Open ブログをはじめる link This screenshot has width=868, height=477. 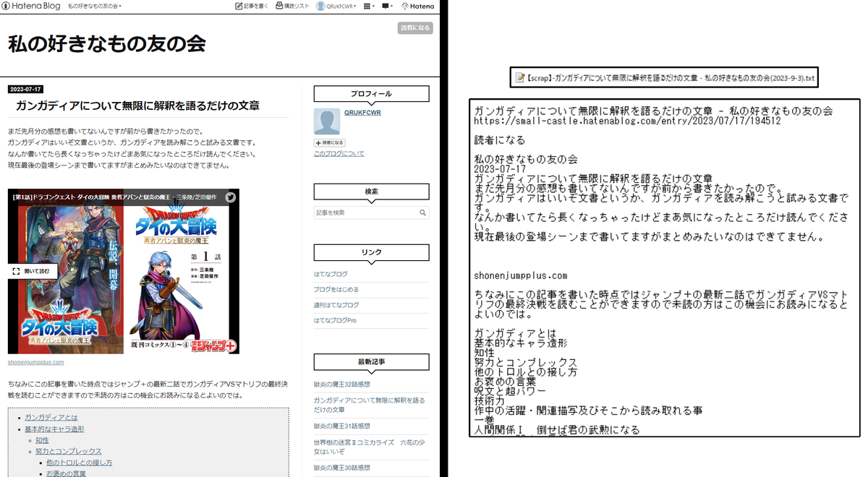point(336,290)
